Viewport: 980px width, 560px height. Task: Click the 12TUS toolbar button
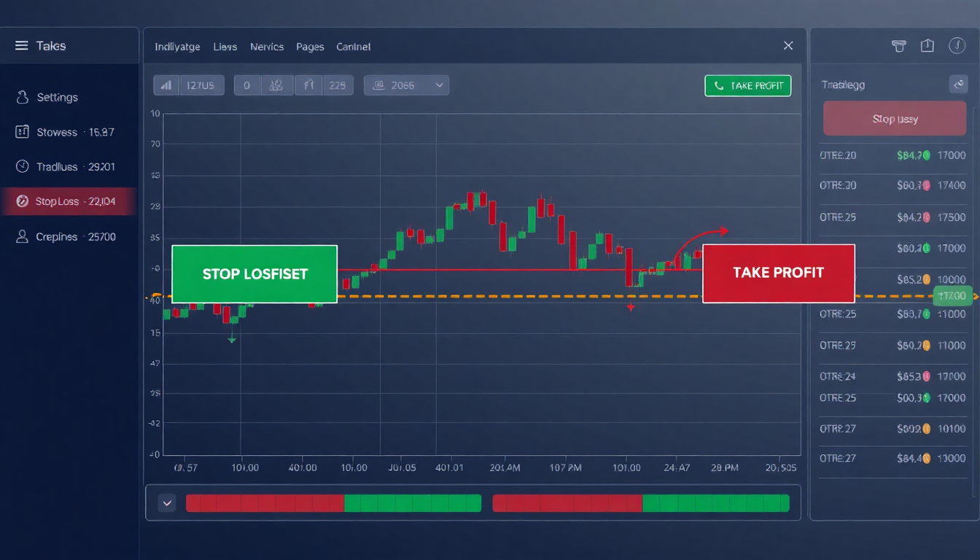point(200,85)
